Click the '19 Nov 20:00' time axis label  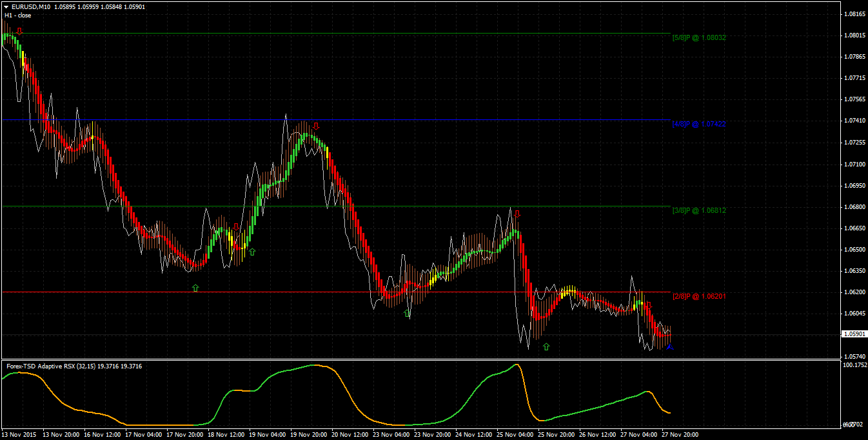click(308, 435)
